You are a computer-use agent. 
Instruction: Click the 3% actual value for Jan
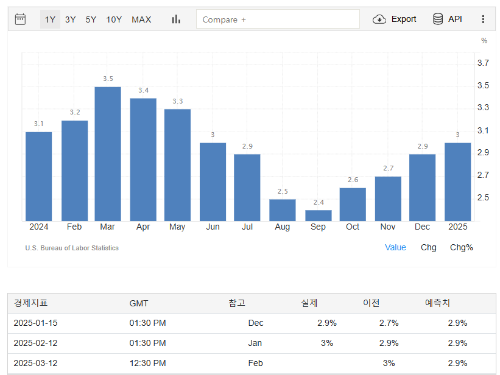[327, 343]
